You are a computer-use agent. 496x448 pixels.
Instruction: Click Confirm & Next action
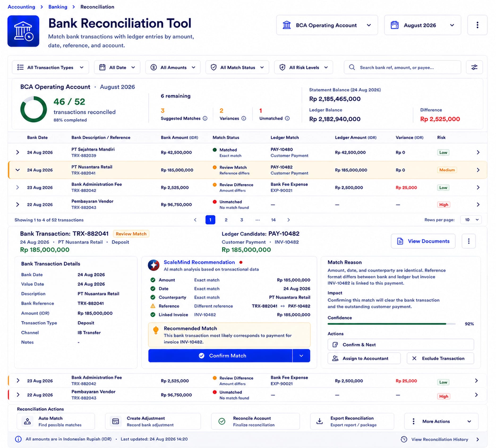coord(401,345)
